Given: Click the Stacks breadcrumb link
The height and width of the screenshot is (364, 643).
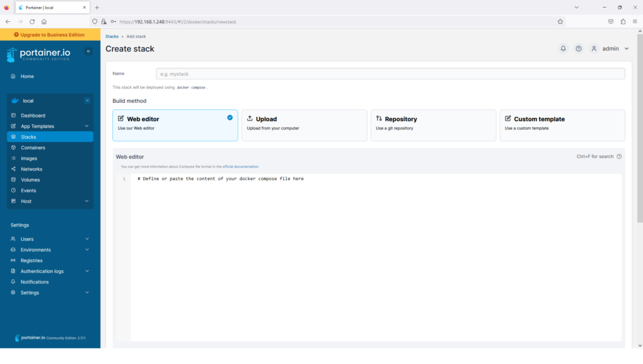Looking at the screenshot, I should tap(112, 36).
